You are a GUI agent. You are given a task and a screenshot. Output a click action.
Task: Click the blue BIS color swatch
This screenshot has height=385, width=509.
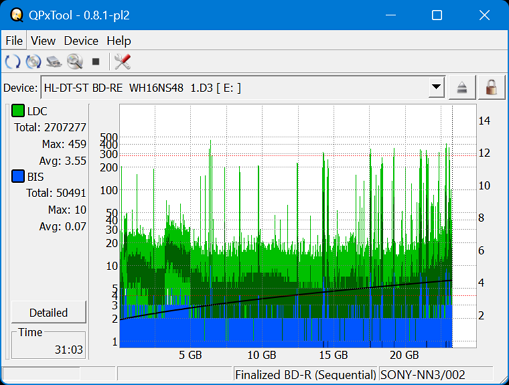click(18, 176)
